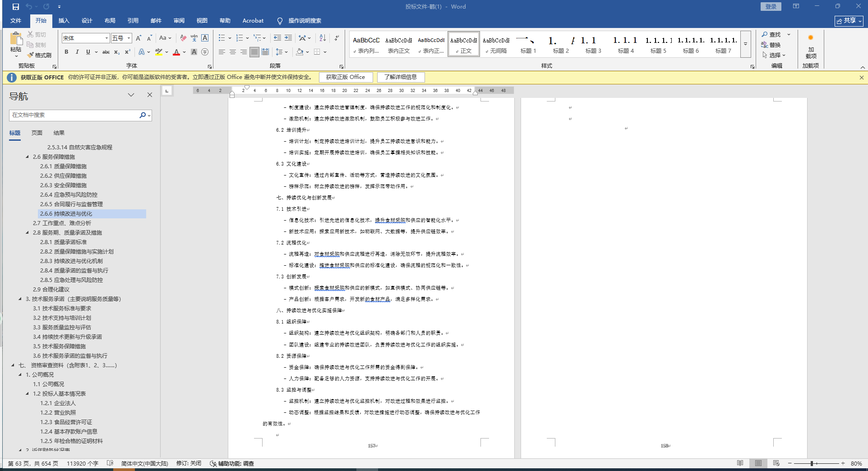
Task: Click the superscript x² icon
Action: [128, 52]
